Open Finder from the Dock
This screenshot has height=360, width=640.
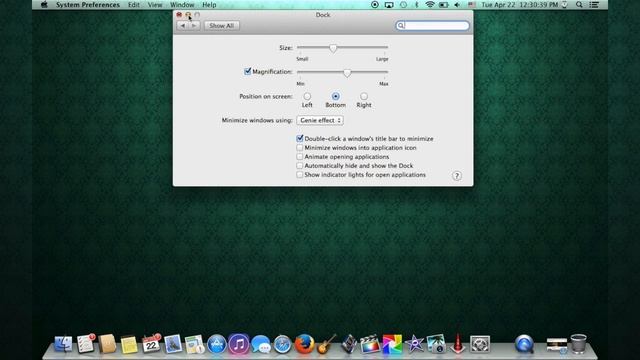(63, 344)
